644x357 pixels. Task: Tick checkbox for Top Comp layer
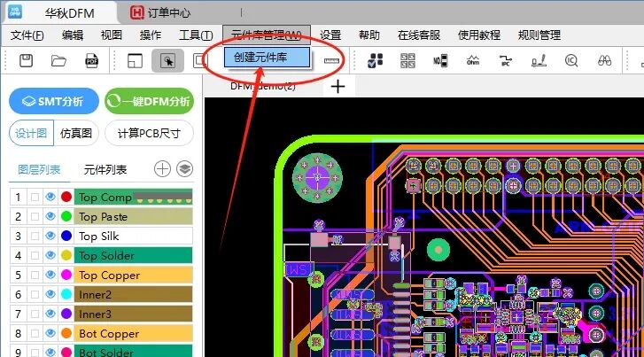[x=35, y=198]
